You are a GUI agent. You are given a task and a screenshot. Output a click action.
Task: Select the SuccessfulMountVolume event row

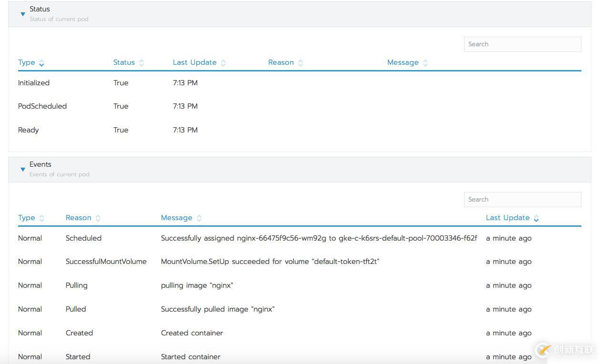click(x=106, y=262)
